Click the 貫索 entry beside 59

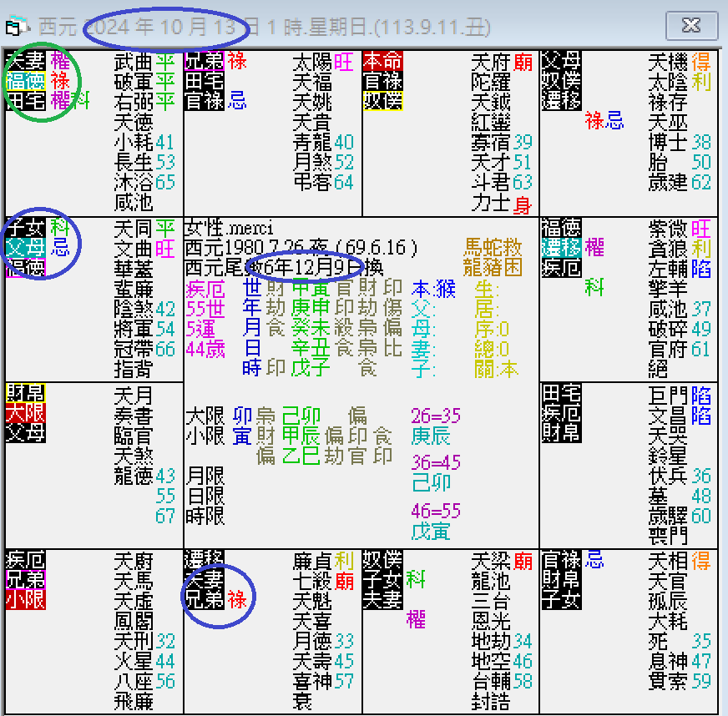pos(668,681)
